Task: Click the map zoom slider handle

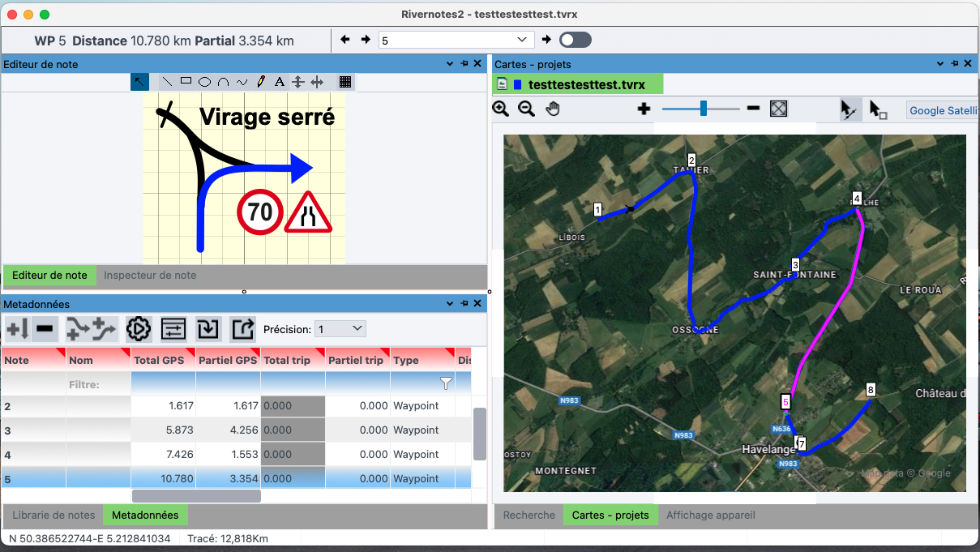Action: (703, 109)
